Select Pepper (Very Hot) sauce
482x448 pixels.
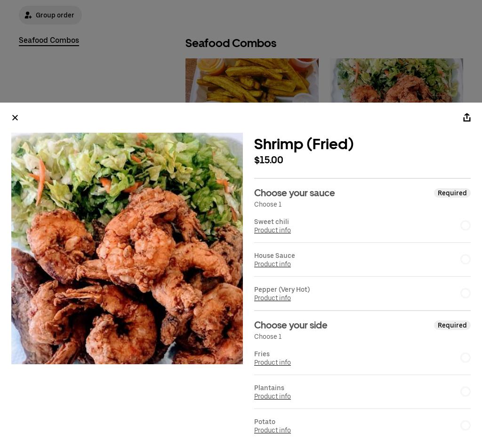click(466, 293)
